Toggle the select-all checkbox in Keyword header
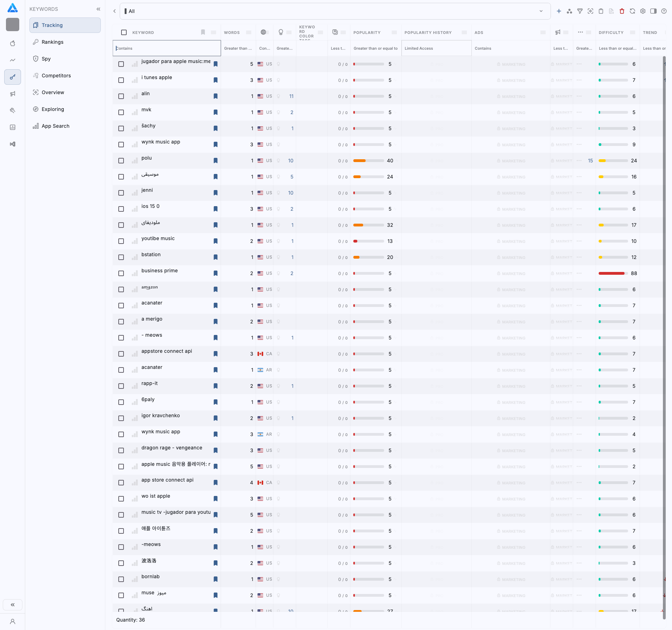 [124, 33]
